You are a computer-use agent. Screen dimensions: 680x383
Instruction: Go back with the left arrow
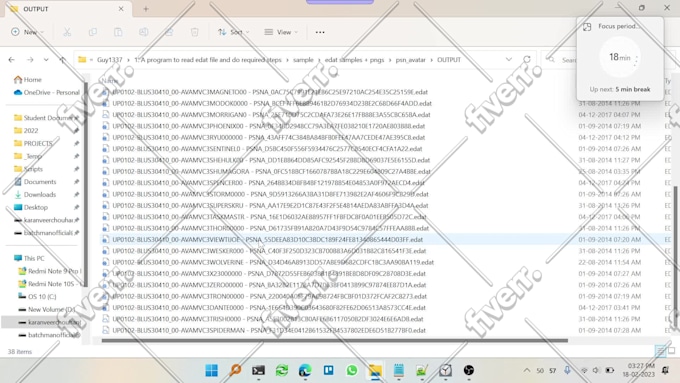pos(12,59)
